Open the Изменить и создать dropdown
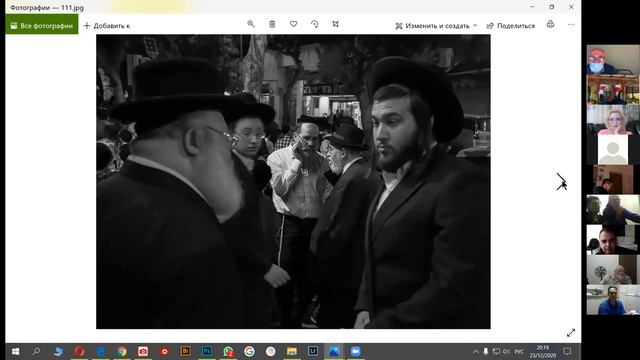 (436, 26)
